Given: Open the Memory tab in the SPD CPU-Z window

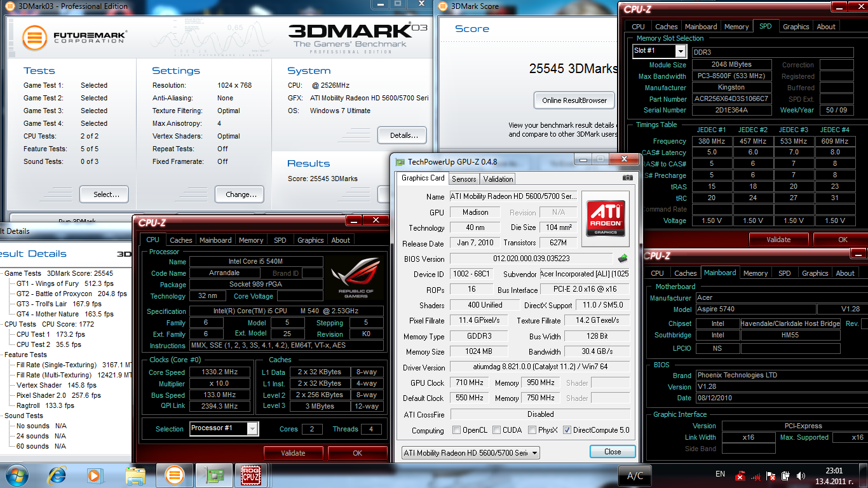Looking at the screenshot, I should tap(736, 27).
